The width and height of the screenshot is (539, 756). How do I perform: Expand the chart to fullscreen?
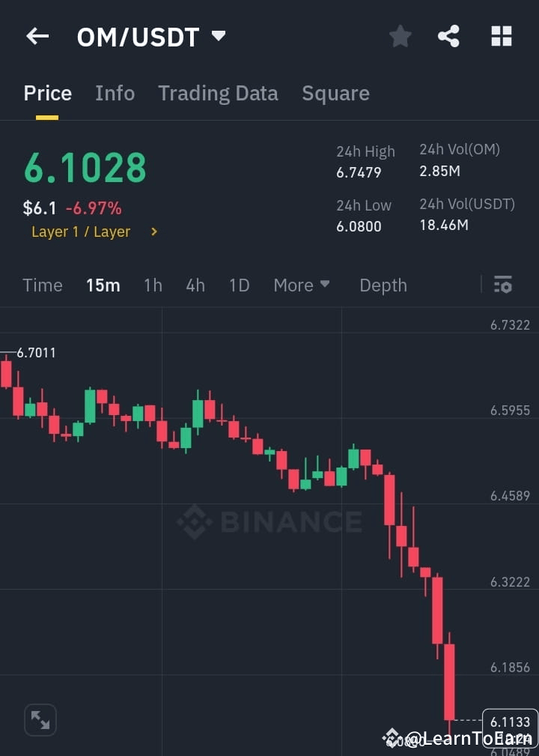[x=40, y=719]
